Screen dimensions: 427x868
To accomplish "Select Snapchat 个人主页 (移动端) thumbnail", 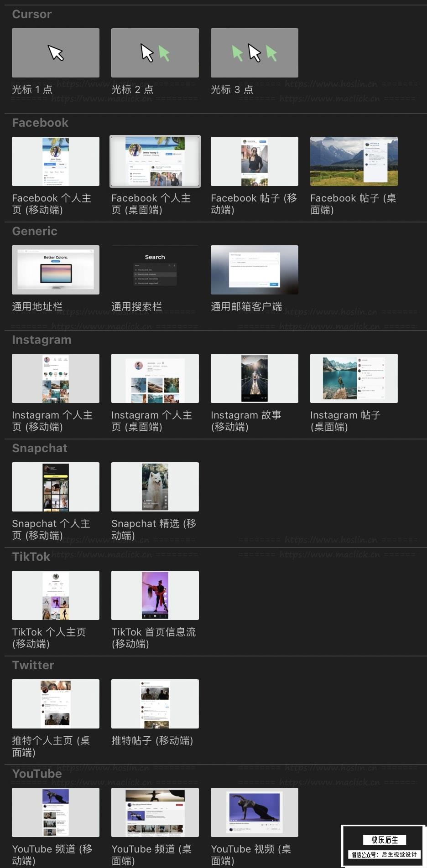I will pos(56,487).
